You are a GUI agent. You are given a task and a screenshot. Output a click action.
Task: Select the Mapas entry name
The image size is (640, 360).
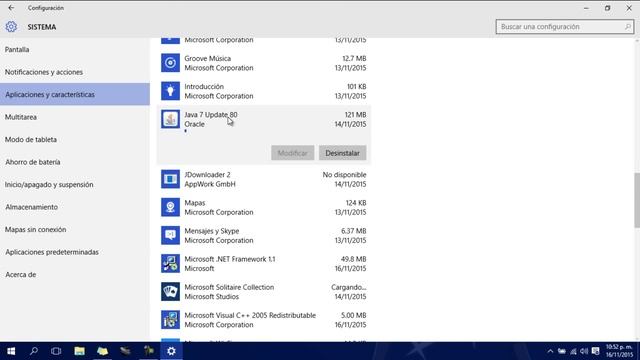coord(195,203)
